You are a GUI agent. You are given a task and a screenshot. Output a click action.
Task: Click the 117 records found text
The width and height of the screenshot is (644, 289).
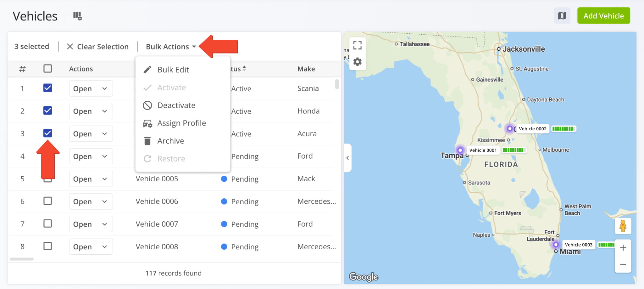pos(173,273)
